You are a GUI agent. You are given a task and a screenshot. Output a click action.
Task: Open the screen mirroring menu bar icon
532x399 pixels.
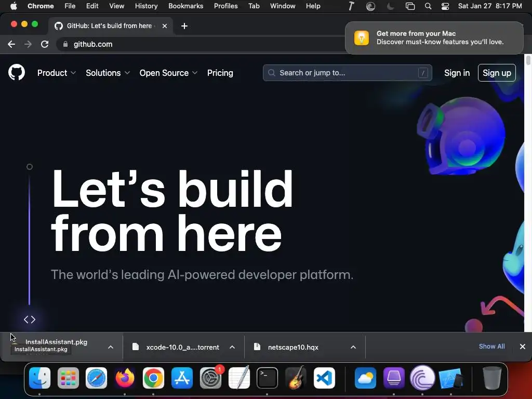point(410,6)
